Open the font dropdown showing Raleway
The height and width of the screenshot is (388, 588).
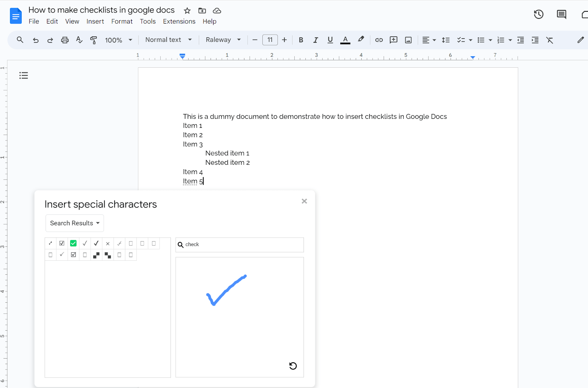click(223, 39)
